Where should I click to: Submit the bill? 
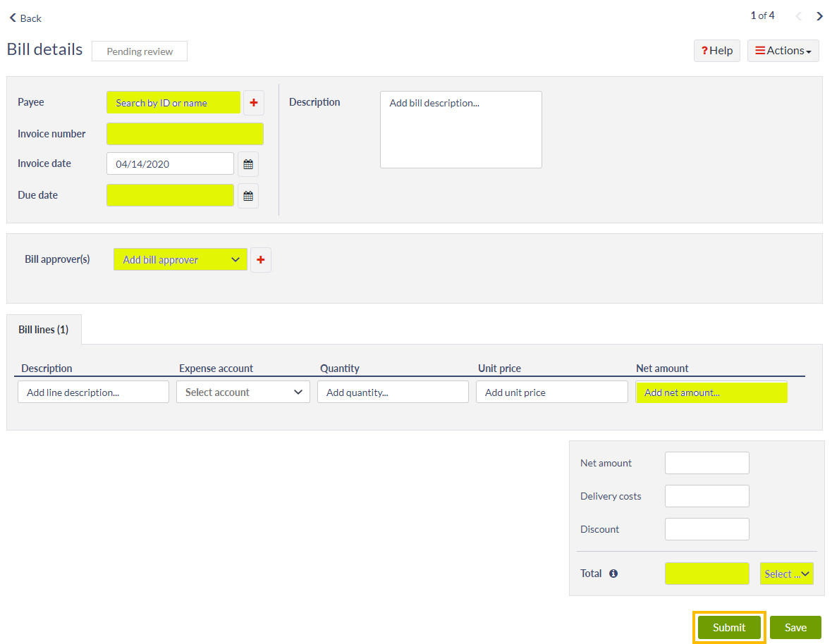(729, 627)
